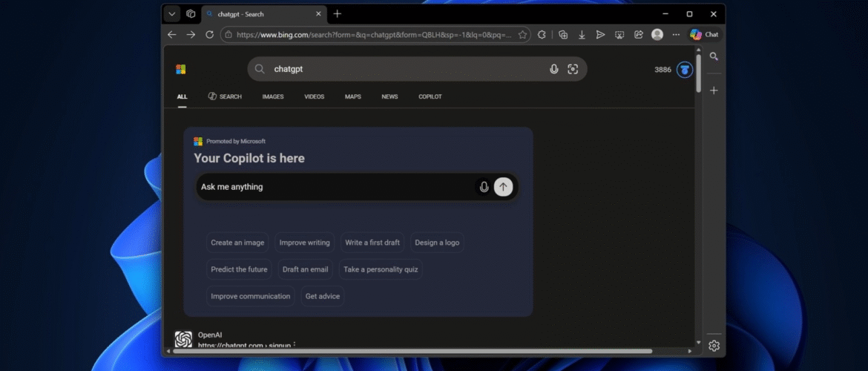Open the Microsoft Rewards medal icon
Viewport: 868px width, 371px height.
[x=685, y=70]
